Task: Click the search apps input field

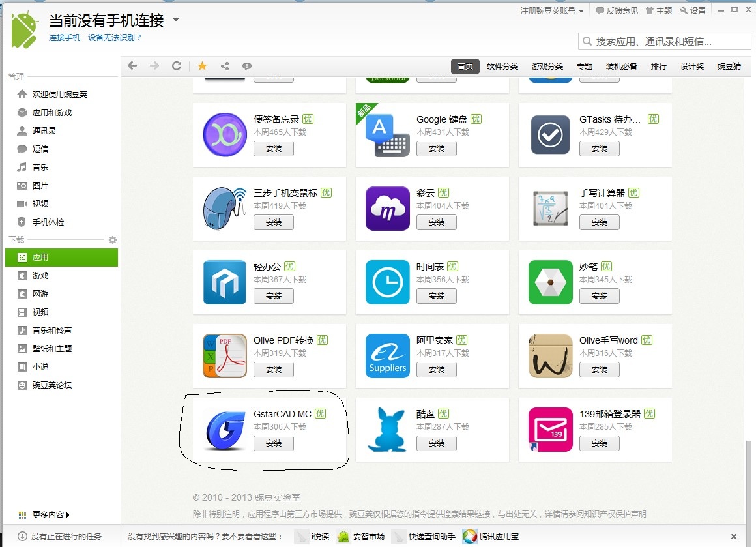Action: [x=664, y=42]
